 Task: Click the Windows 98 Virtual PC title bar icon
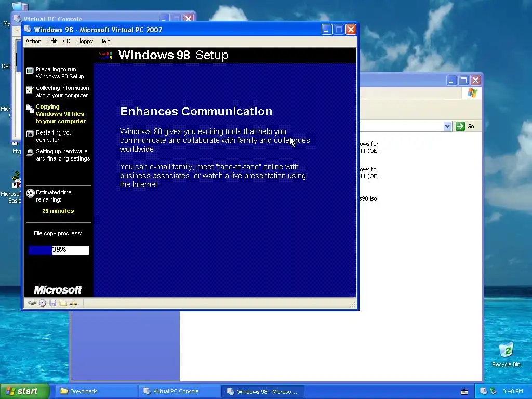tap(28, 29)
